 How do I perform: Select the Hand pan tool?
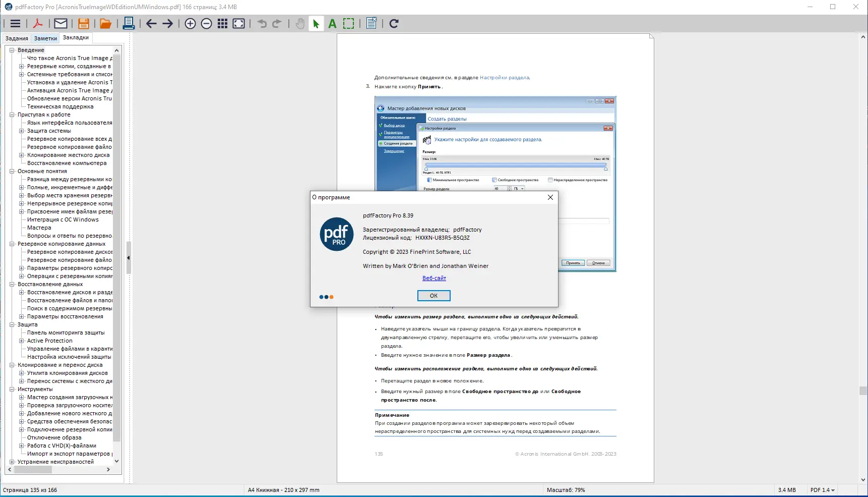tap(300, 24)
